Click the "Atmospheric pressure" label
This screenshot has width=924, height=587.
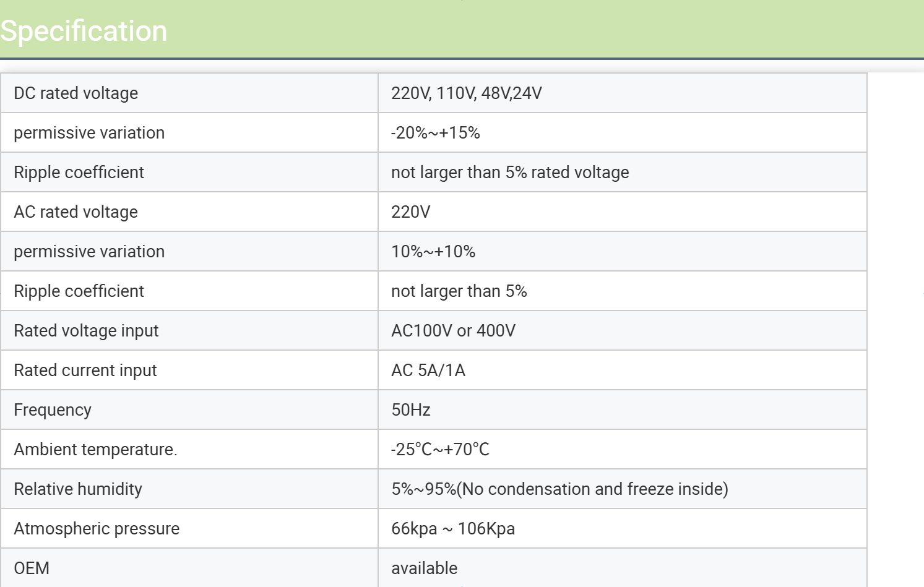coord(97,529)
